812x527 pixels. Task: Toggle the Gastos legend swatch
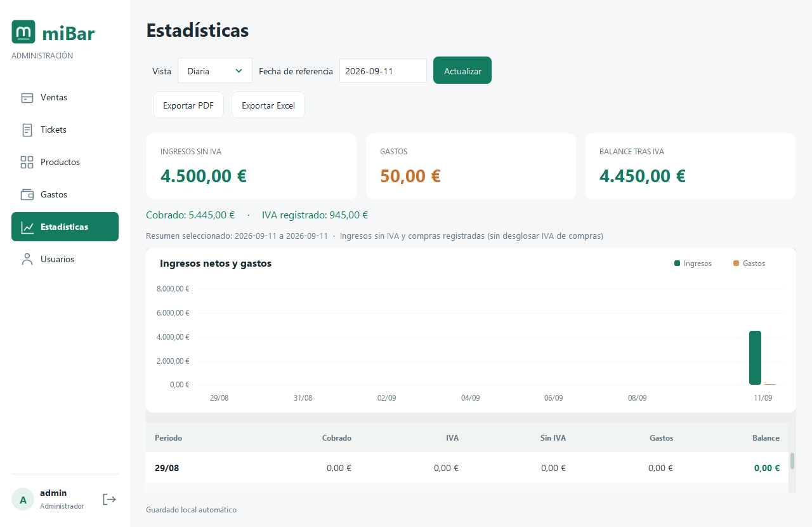click(x=737, y=263)
